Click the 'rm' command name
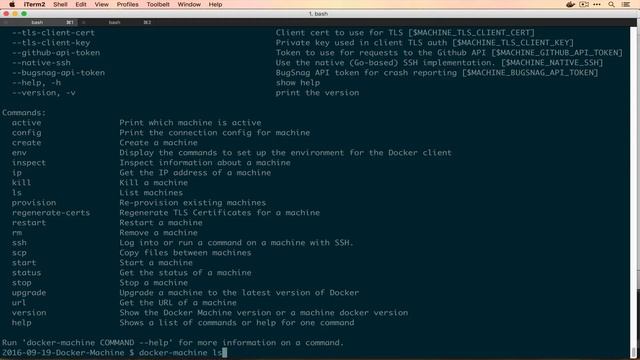 (16, 233)
